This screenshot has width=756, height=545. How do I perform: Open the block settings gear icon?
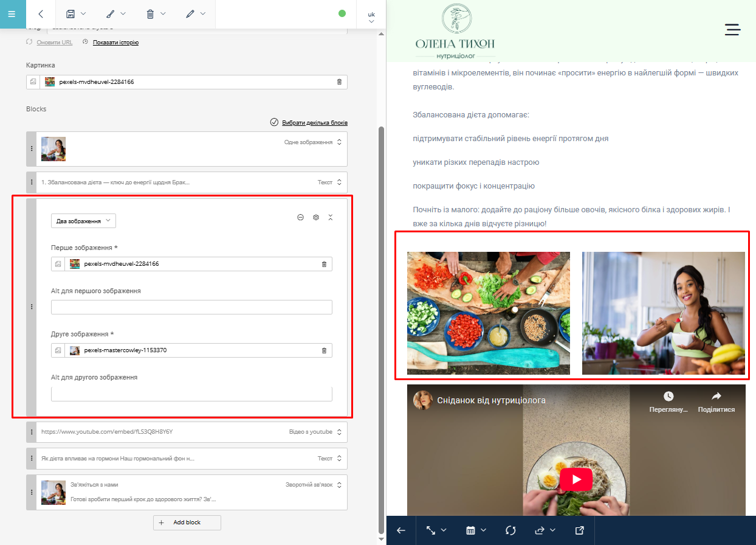tap(315, 218)
